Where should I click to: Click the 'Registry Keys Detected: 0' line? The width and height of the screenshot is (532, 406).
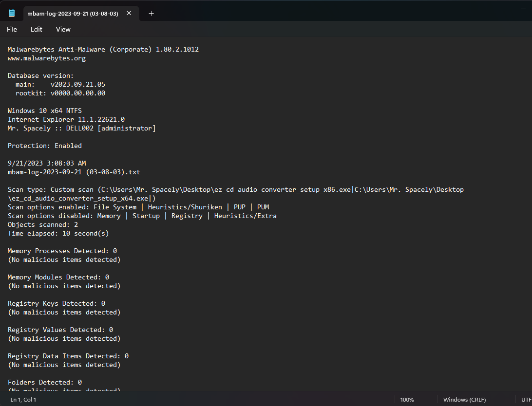57,304
